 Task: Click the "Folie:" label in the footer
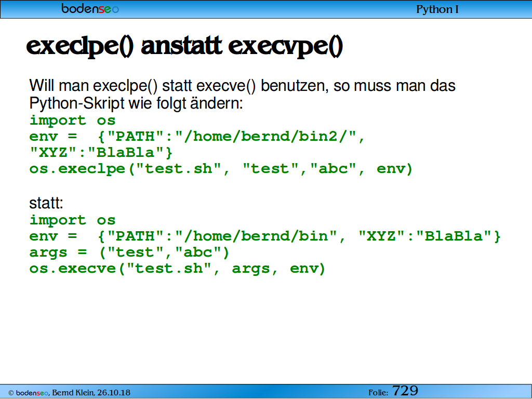[378, 393]
